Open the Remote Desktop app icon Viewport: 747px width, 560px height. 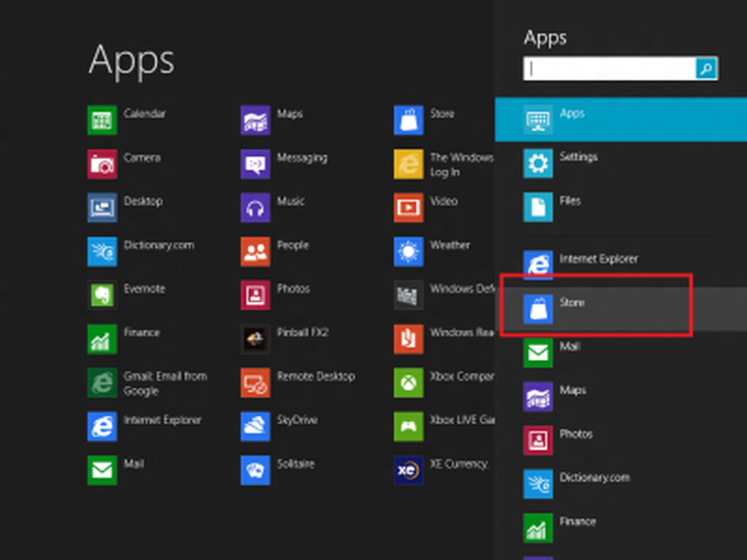pyautogui.click(x=255, y=382)
